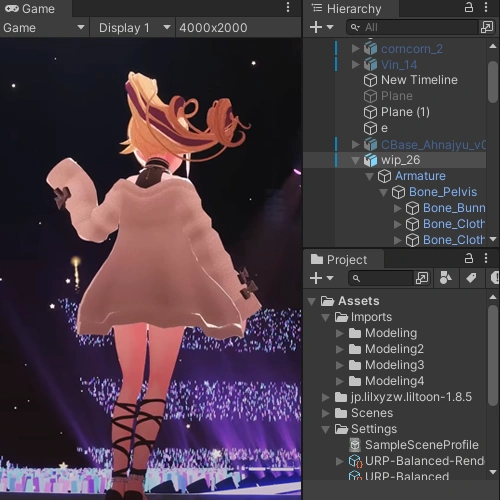Click the Bone_Bunn cube icon
This screenshot has width=500, height=500.
412,208
